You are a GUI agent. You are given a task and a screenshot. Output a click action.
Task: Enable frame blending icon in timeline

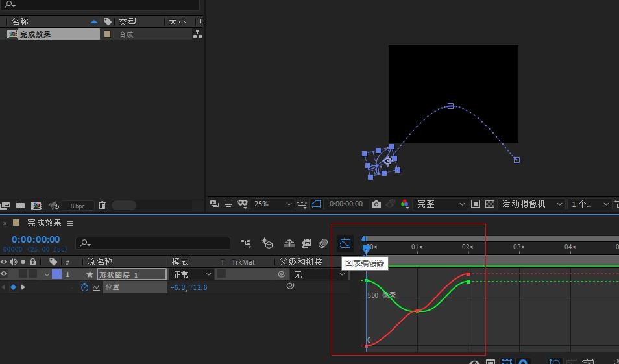click(306, 243)
